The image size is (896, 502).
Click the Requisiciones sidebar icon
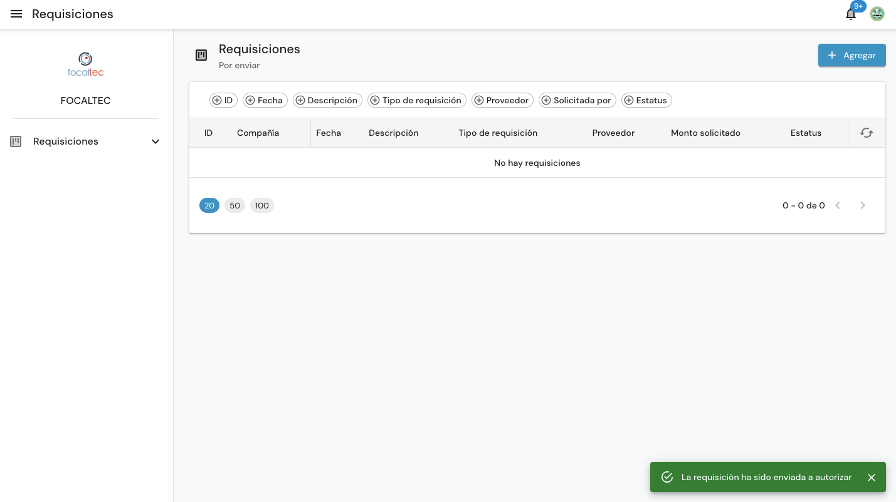[x=15, y=141]
